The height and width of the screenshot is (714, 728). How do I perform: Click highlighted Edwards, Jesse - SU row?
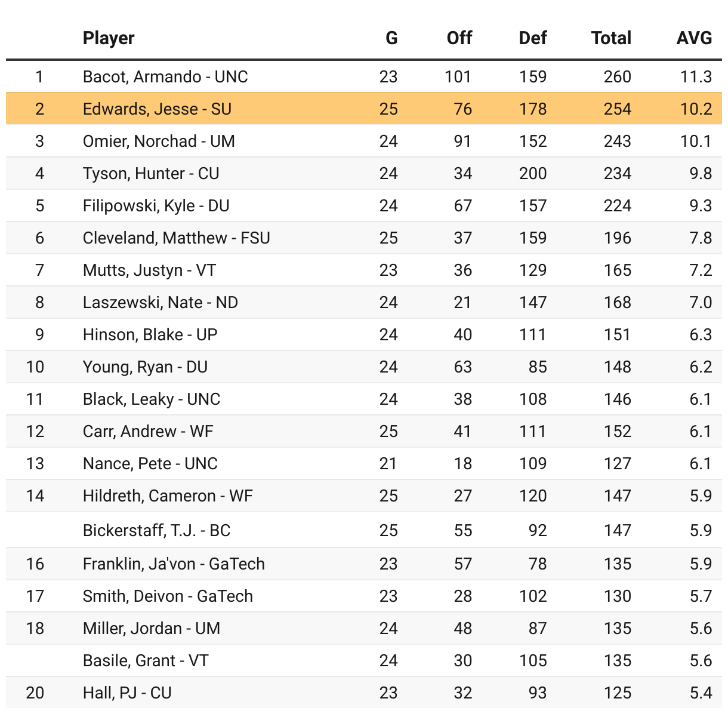pos(157,109)
